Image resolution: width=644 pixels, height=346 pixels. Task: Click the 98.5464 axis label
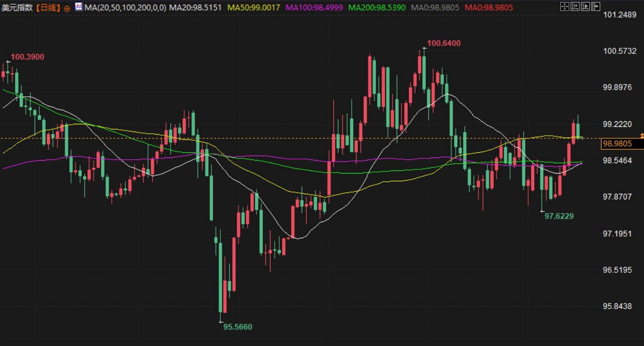coord(618,161)
